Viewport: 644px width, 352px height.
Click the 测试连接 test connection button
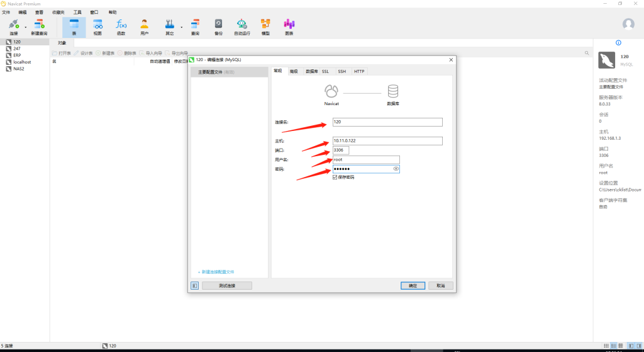(x=227, y=286)
